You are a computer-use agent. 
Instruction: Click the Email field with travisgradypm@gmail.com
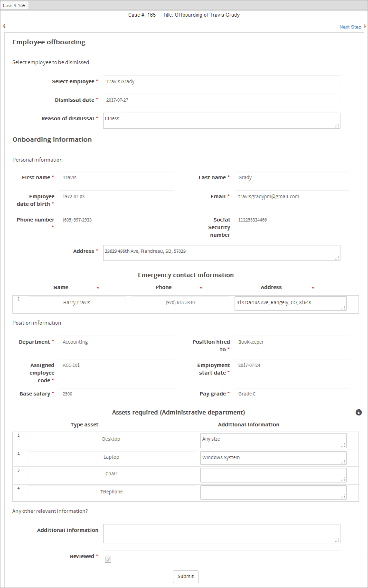292,197
